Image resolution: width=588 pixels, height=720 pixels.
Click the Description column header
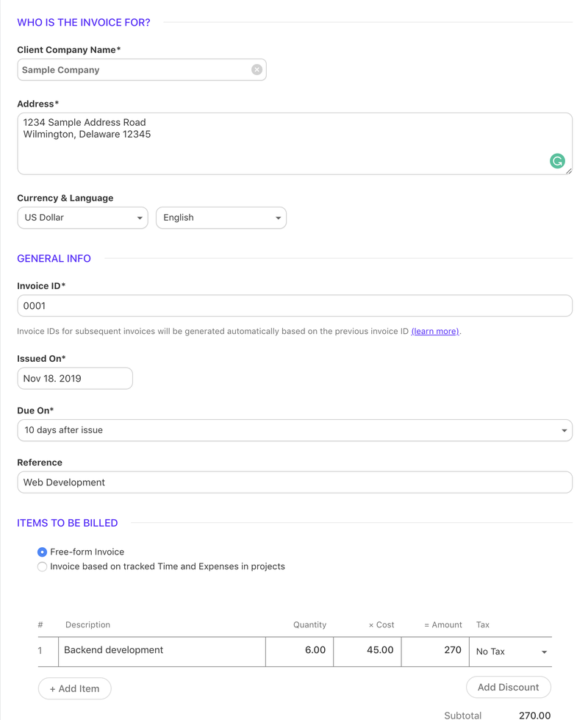87,624
